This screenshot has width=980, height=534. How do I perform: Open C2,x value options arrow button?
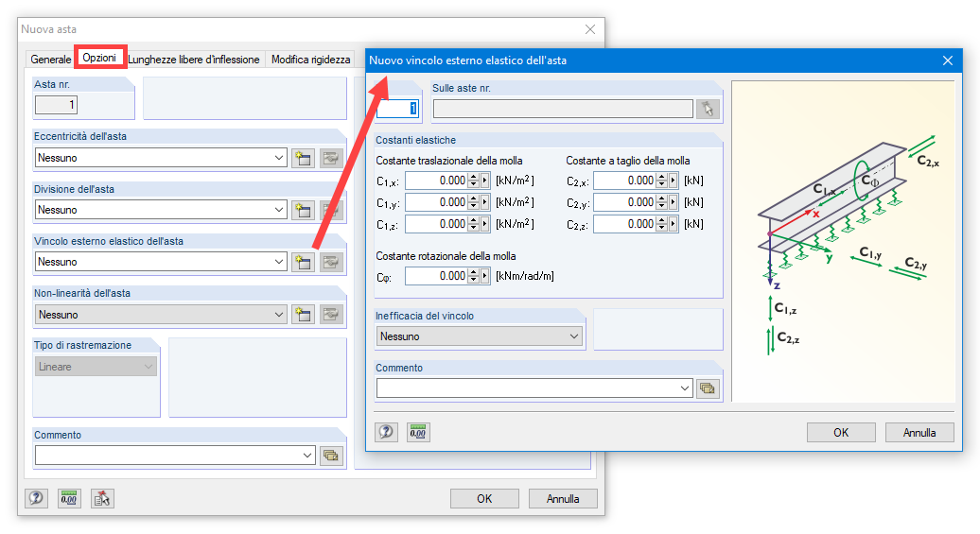tap(674, 181)
